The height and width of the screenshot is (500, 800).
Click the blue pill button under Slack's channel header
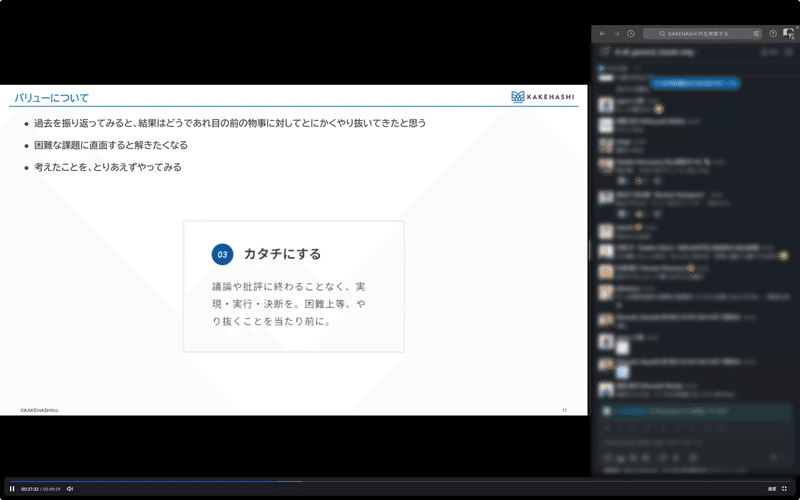pos(695,83)
